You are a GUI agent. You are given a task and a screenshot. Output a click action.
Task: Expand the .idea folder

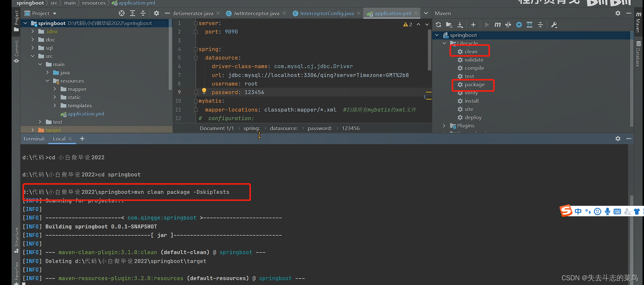[x=33, y=31]
